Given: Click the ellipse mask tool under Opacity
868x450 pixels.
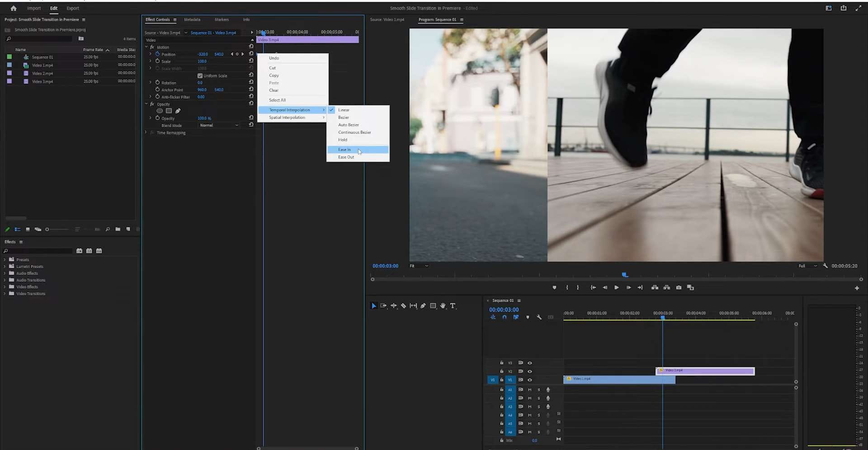Looking at the screenshot, I should (x=160, y=111).
